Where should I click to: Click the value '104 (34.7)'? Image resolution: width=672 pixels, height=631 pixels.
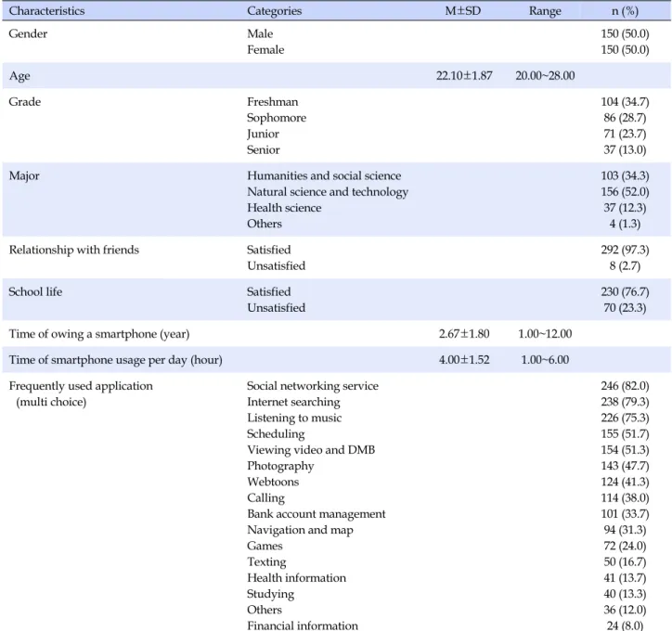[625, 102]
